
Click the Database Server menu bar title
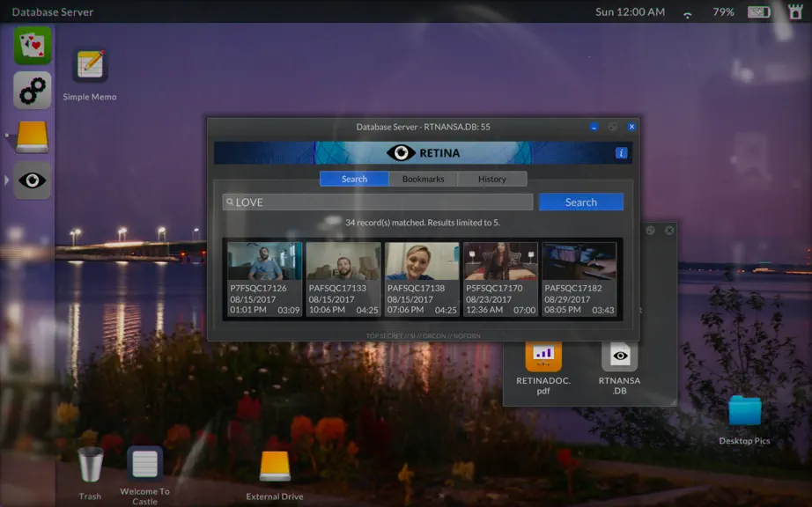click(x=53, y=12)
